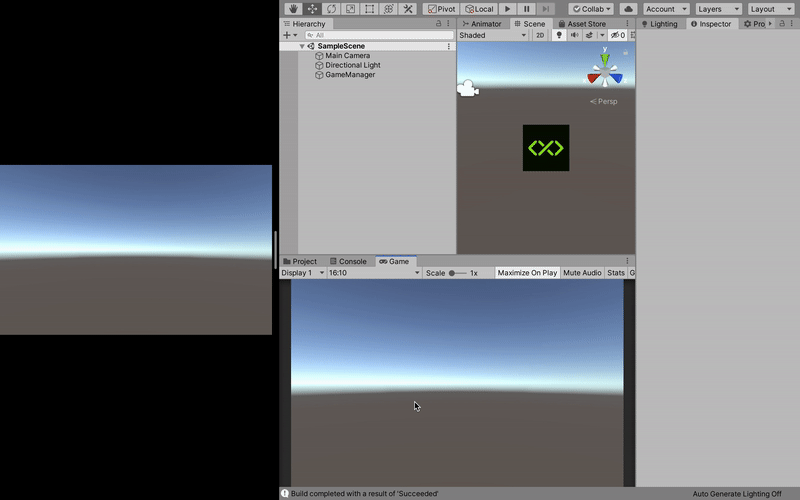The width and height of the screenshot is (800, 500).
Task: Toggle Pivot handle position
Action: 441,9
